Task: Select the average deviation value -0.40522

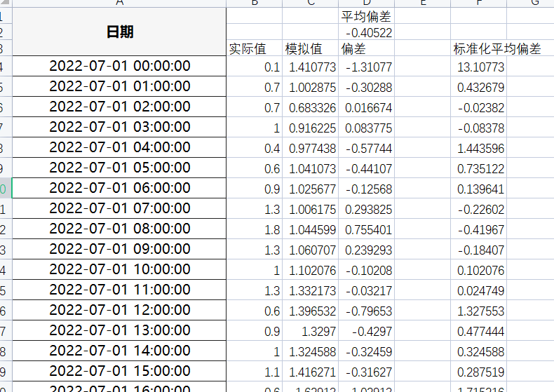Action: [366, 33]
